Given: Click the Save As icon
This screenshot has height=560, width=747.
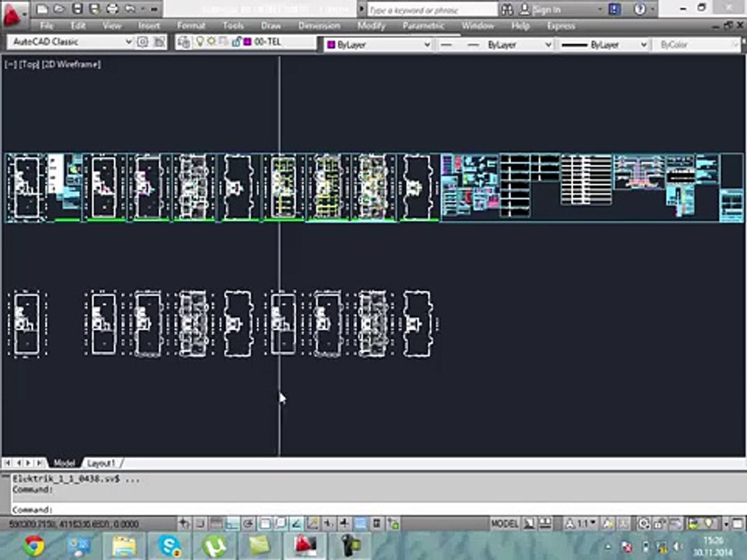Looking at the screenshot, I should [94, 9].
